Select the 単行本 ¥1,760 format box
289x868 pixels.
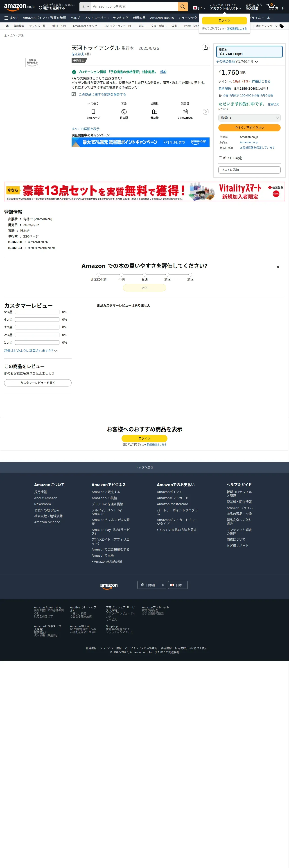coord(249,52)
